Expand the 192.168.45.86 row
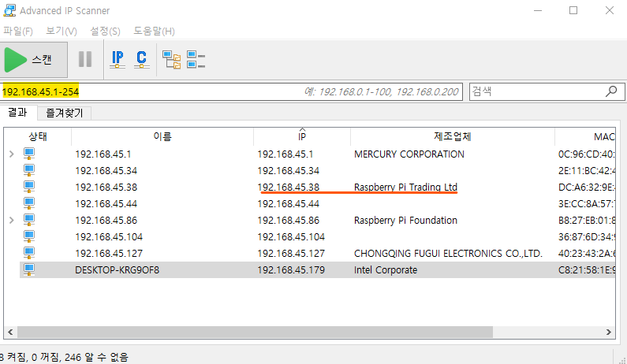 [12, 220]
